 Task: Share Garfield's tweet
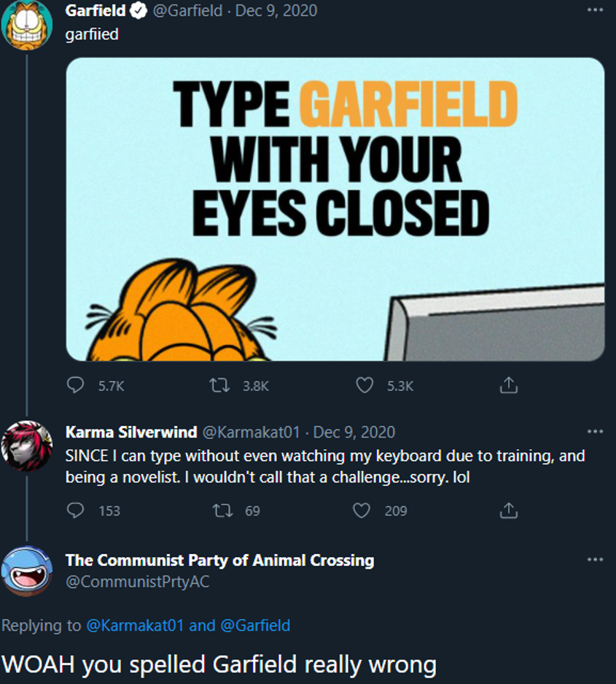click(x=508, y=385)
